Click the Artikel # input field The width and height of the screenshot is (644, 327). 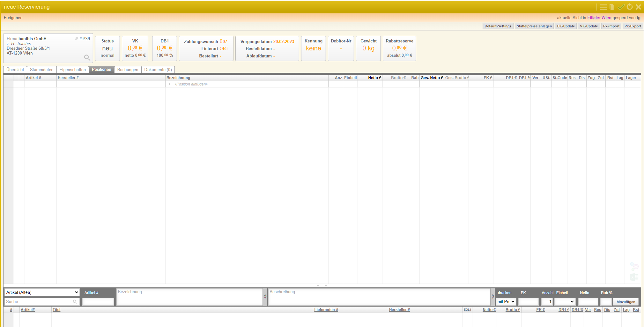(98, 301)
